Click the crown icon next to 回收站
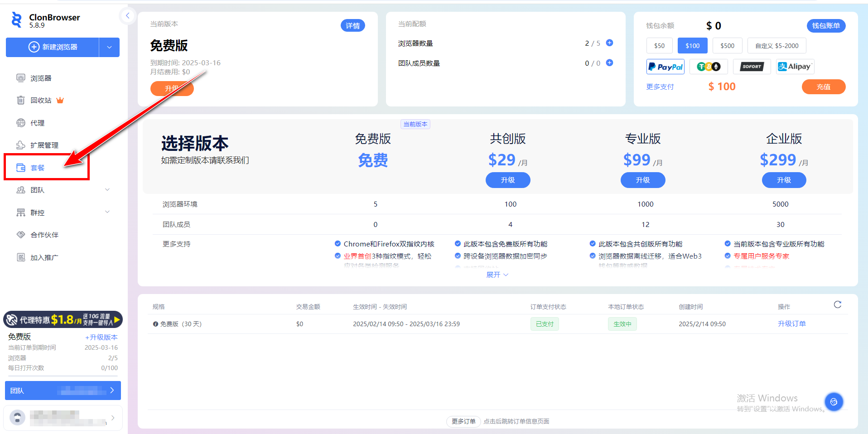Viewport: 868px width, 434px height. [60, 100]
